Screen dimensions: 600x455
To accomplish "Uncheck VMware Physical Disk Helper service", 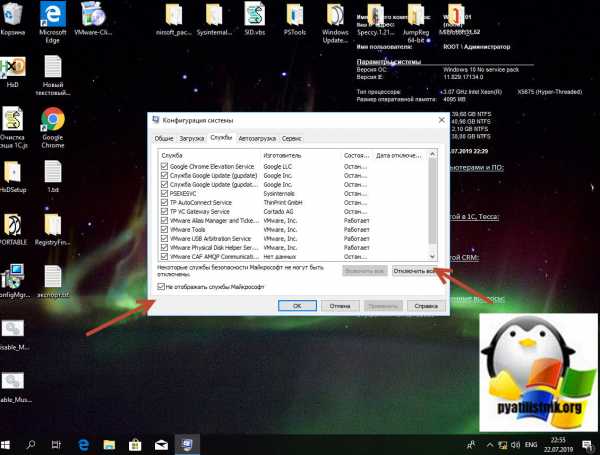I will (165, 247).
